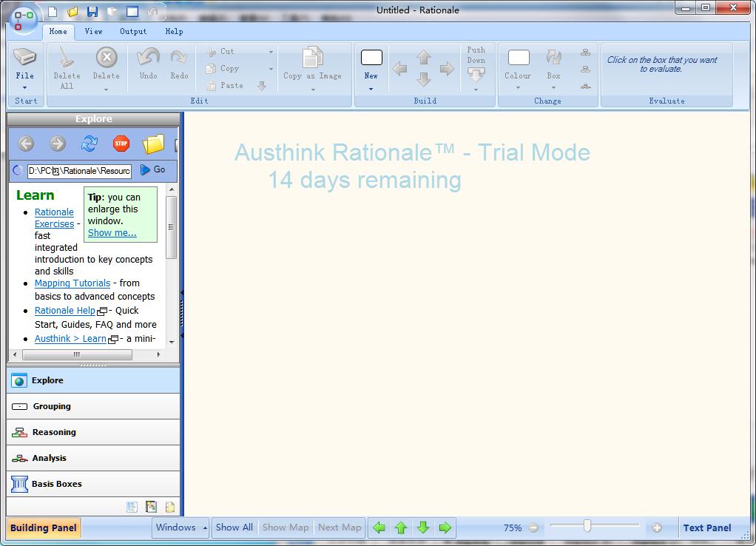Click the green up arrow in status bar
This screenshot has height=546, width=756.
(x=401, y=528)
